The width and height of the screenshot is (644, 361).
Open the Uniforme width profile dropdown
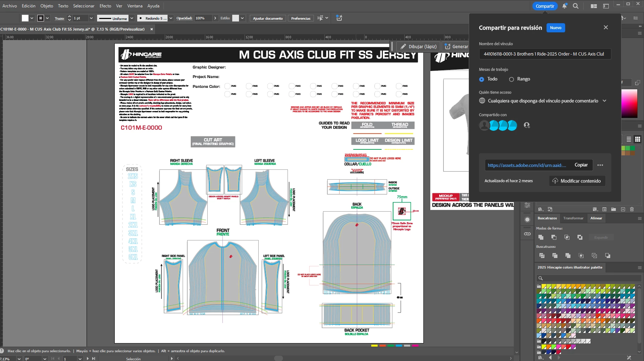[132, 18]
